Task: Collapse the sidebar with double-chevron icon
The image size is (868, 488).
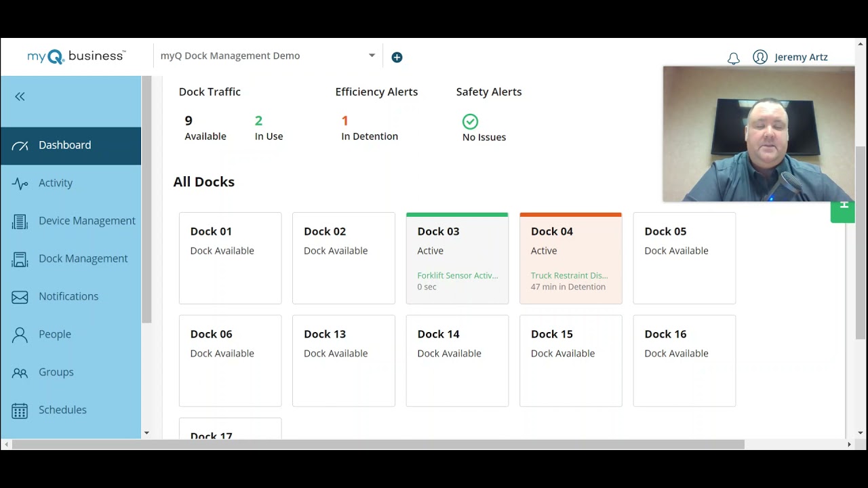Action: click(20, 97)
